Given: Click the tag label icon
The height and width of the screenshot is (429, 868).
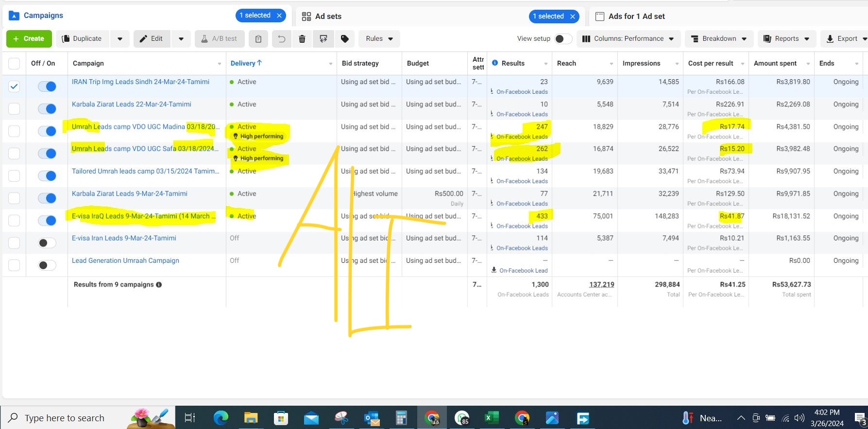Looking at the screenshot, I should 345,39.
